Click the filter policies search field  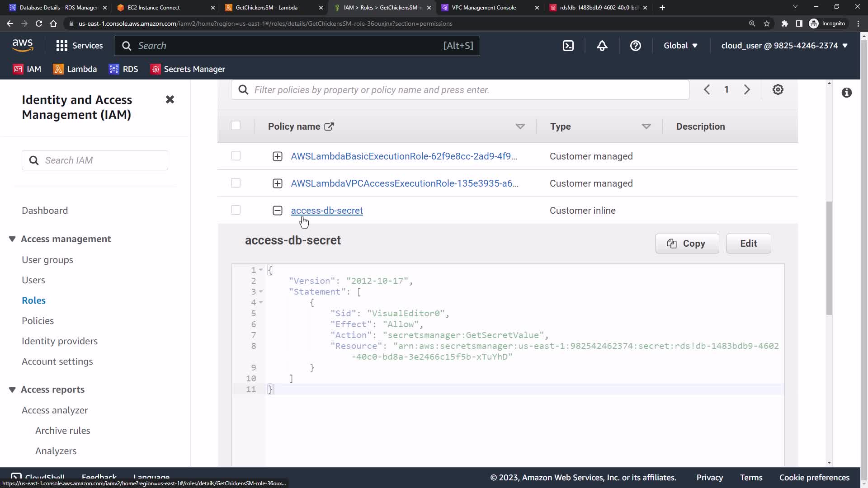pos(461,90)
